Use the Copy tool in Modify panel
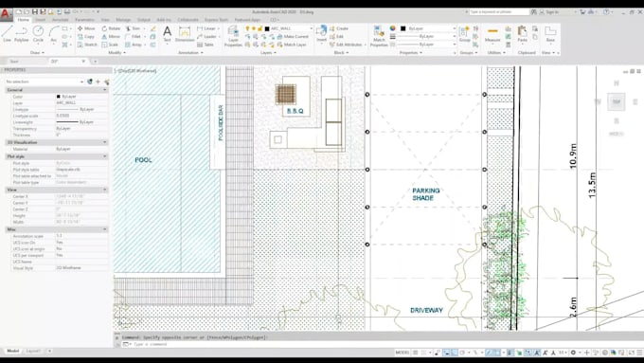 [86, 37]
